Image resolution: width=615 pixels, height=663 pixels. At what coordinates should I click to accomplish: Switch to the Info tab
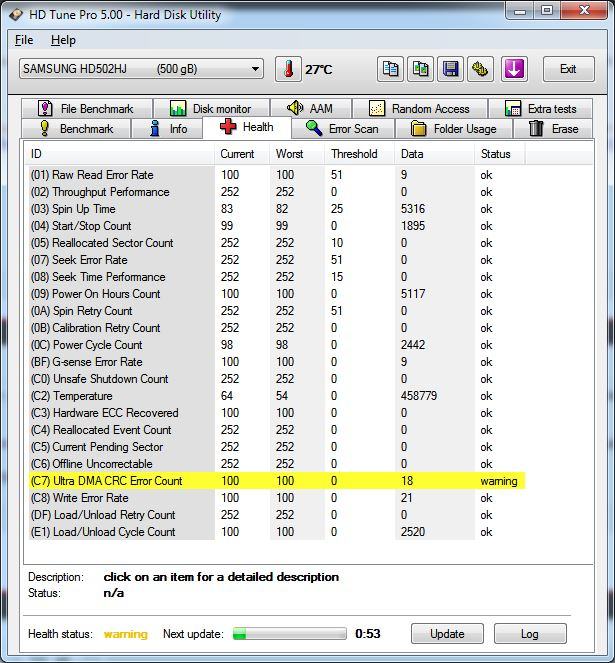click(x=167, y=129)
